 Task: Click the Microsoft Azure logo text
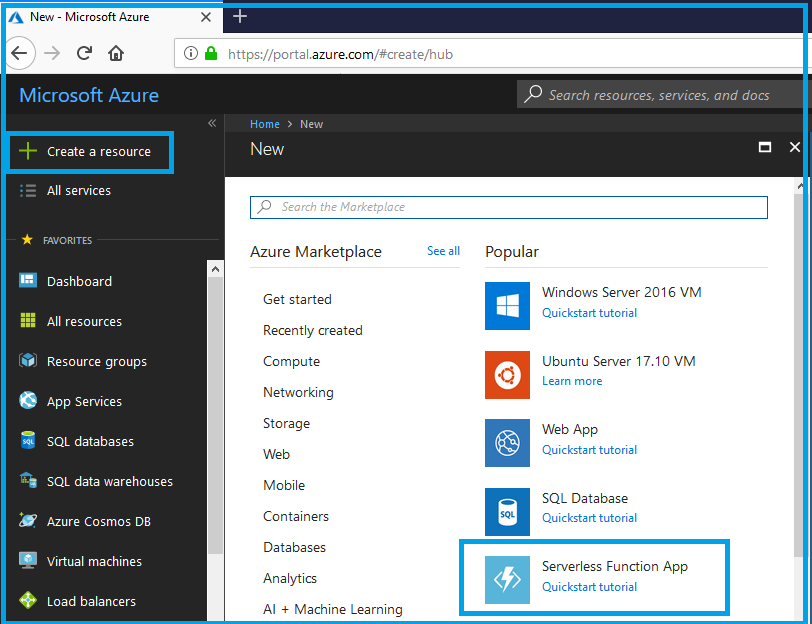[x=89, y=95]
